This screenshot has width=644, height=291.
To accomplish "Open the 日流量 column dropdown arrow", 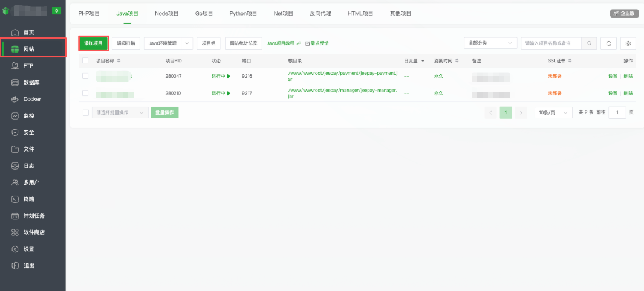I will 423,61.
